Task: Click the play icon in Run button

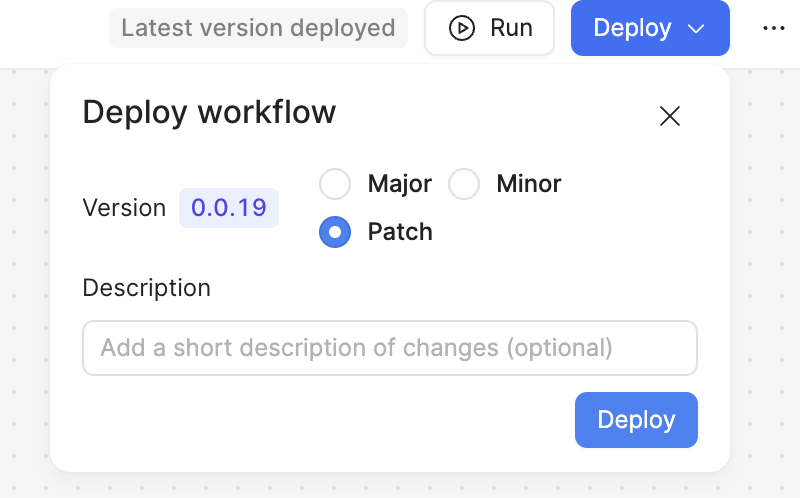Action: (x=462, y=28)
